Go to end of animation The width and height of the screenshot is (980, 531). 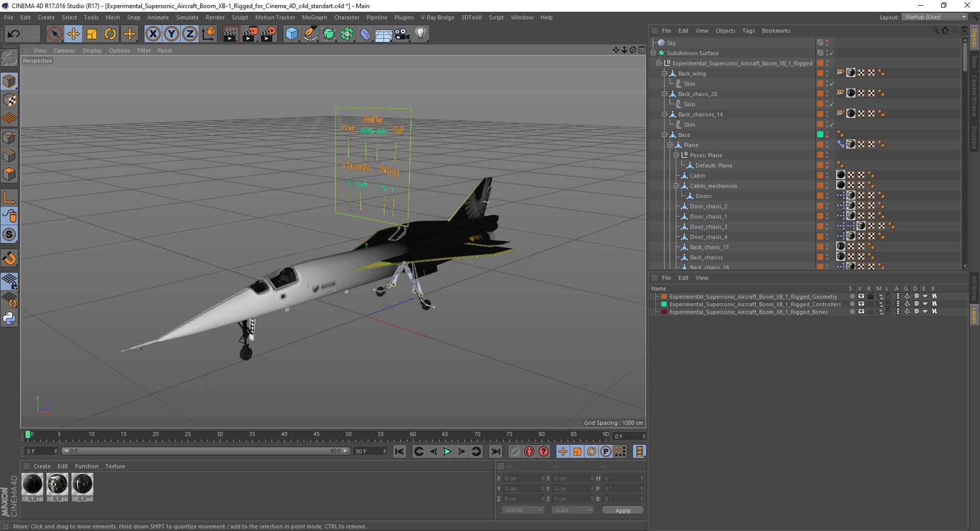(x=496, y=451)
